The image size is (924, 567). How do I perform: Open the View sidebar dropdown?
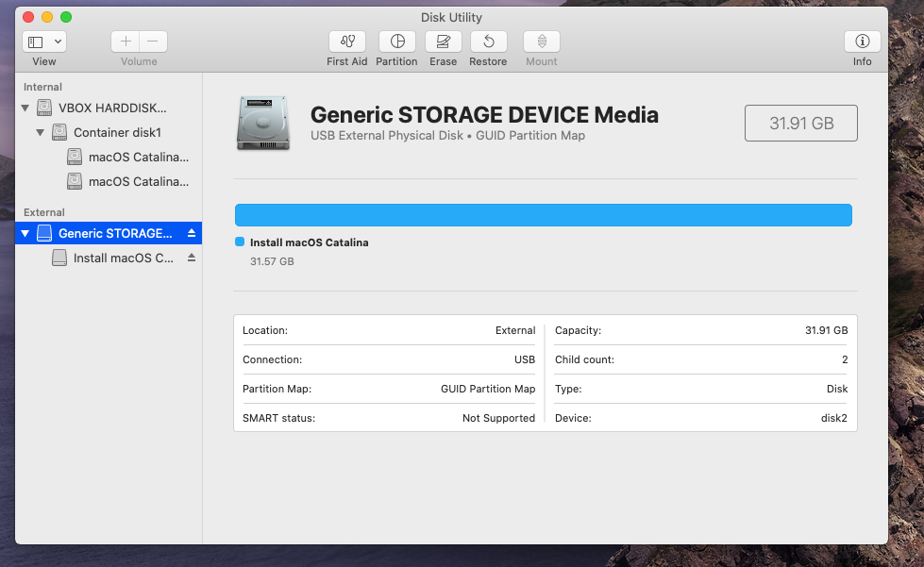44,42
